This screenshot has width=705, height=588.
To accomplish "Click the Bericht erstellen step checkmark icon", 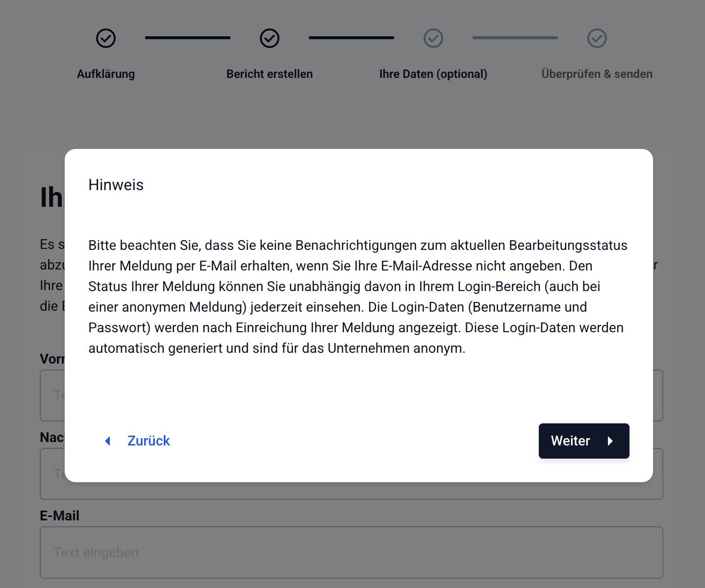I will click(270, 38).
